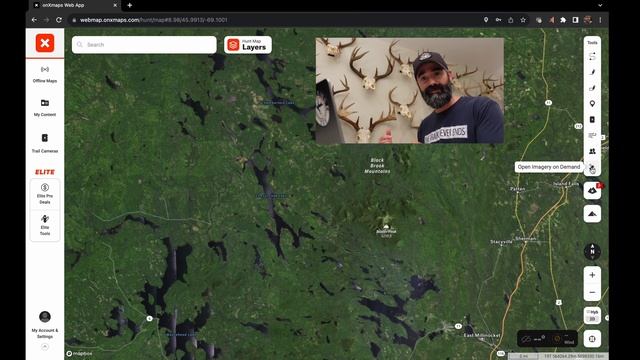Open My Content folder
Viewport: 640px width, 360px height.
click(45, 107)
